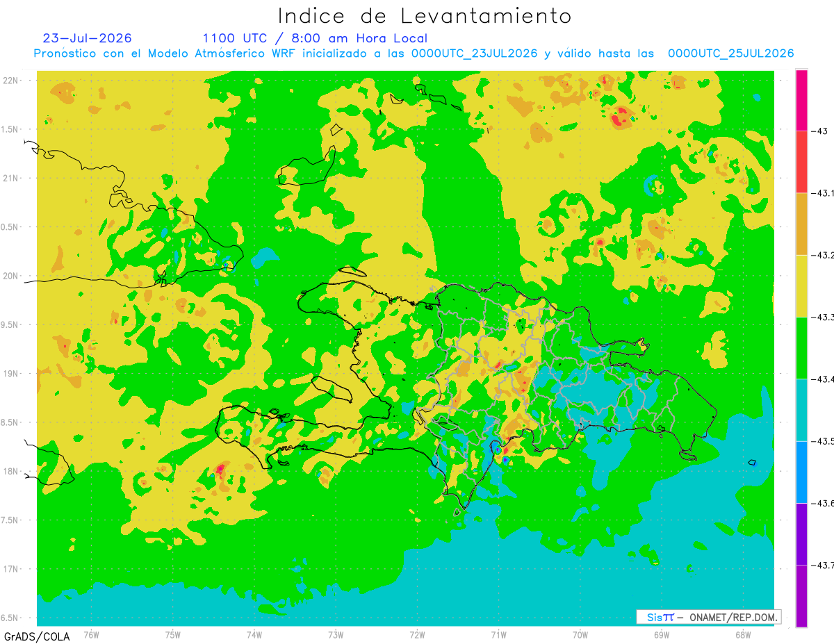Image resolution: width=834 pixels, height=644 pixels.
Task: Click the title "Indice de Levantamiento"
Action: point(425,15)
